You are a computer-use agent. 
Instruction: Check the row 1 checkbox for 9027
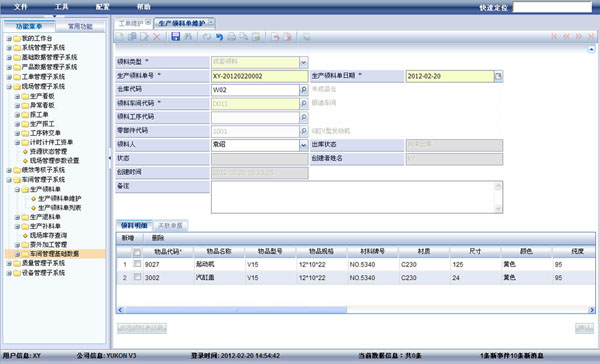click(137, 264)
